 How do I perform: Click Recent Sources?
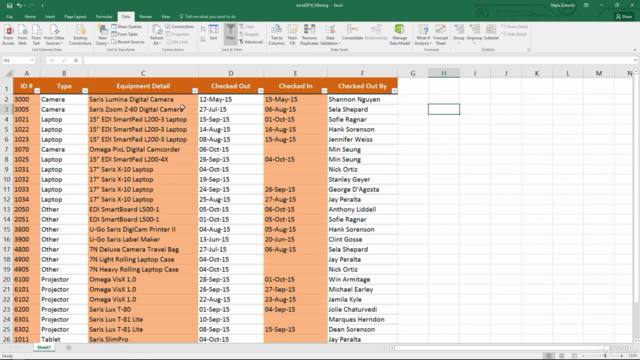click(x=128, y=42)
